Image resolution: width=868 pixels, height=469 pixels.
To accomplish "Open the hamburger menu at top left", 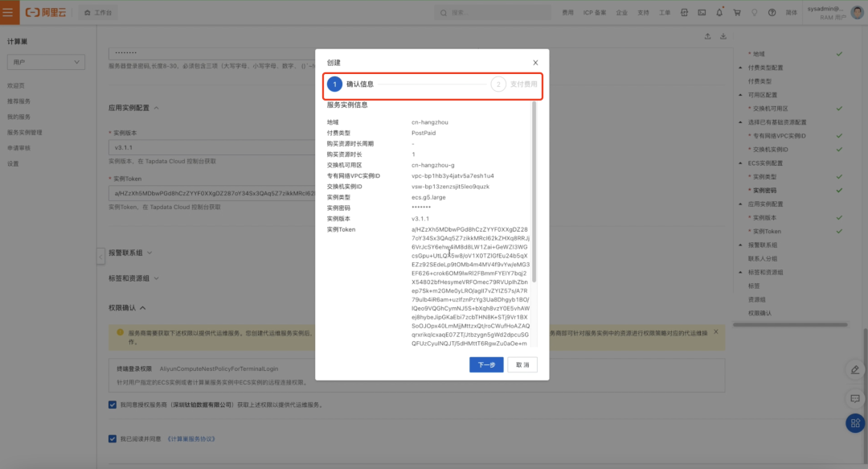I will [9, 12].
